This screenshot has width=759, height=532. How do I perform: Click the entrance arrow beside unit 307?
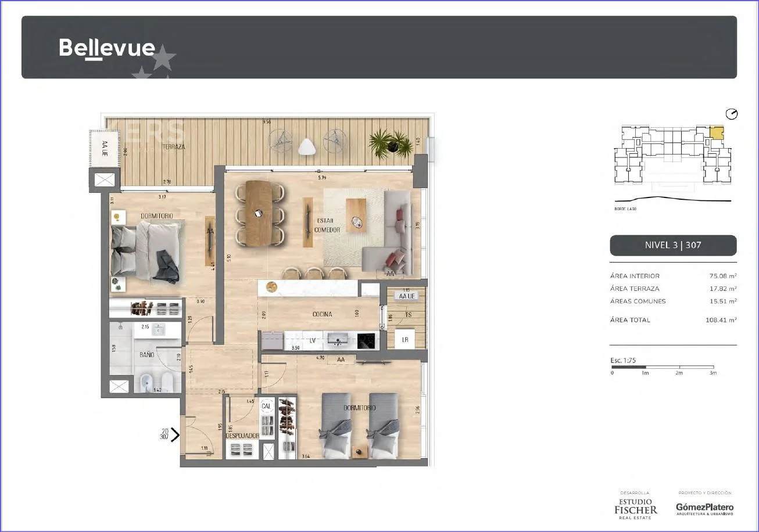174,434
